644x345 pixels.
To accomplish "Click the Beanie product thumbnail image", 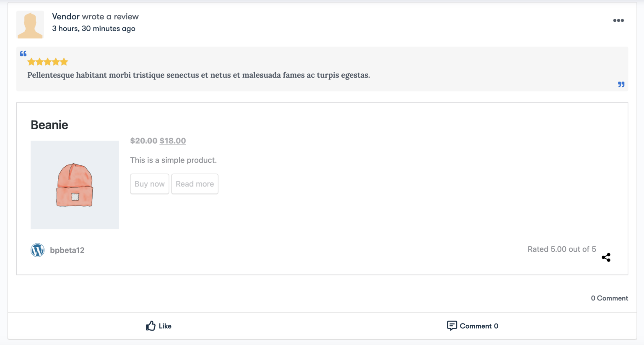I will pyautogui.click(x=75, y=185).
